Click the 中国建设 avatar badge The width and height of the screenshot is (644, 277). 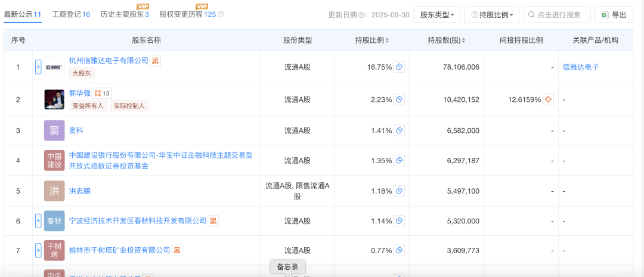(x=54, y=160)
